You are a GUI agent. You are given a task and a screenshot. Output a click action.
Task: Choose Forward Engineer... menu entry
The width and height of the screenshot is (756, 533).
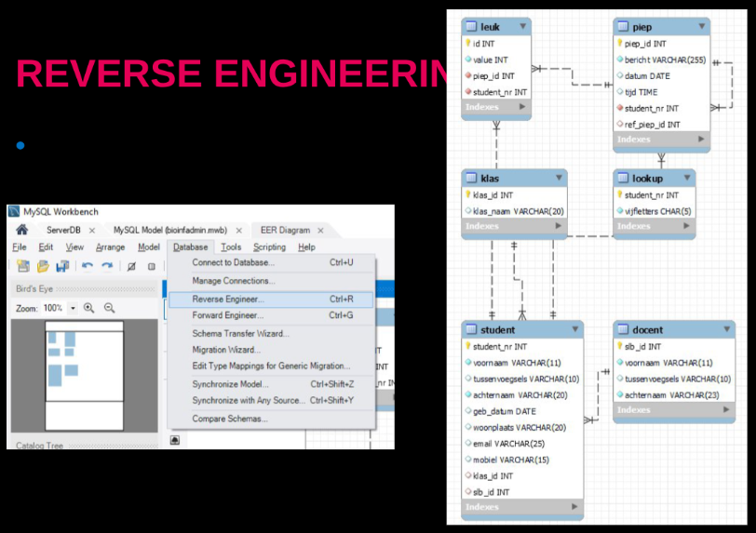[227, 315]
